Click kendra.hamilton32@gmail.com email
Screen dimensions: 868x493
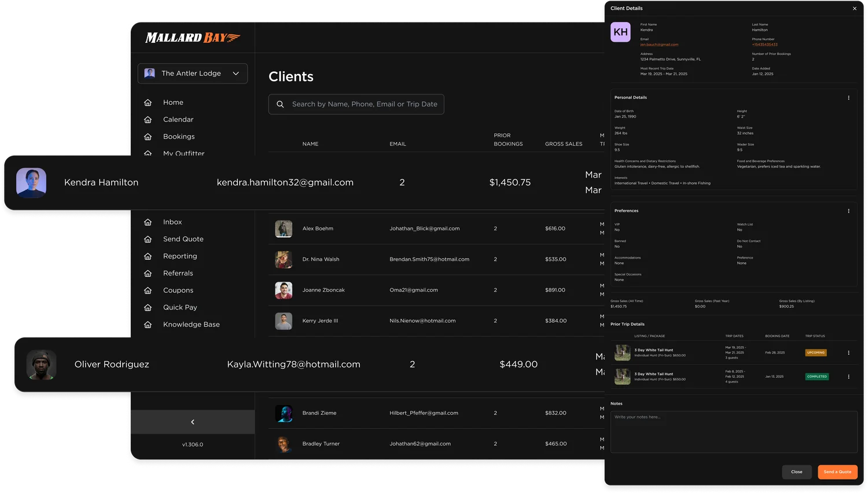[285, 182]
